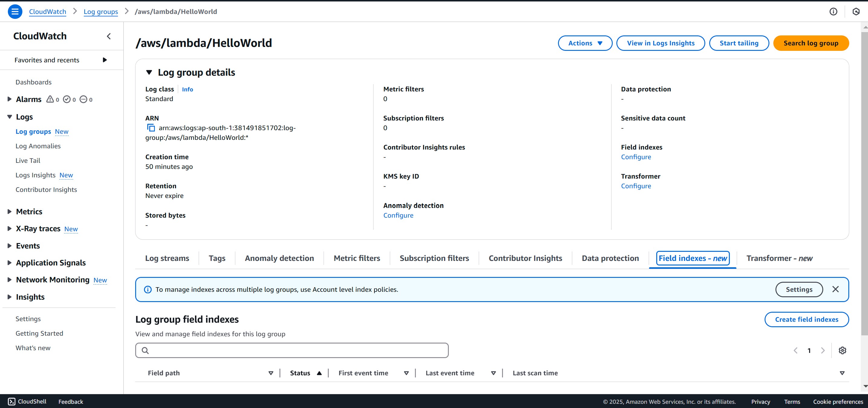Open the Transformer tab
Screen dimensions: 868x408
[x=779, y=258]
